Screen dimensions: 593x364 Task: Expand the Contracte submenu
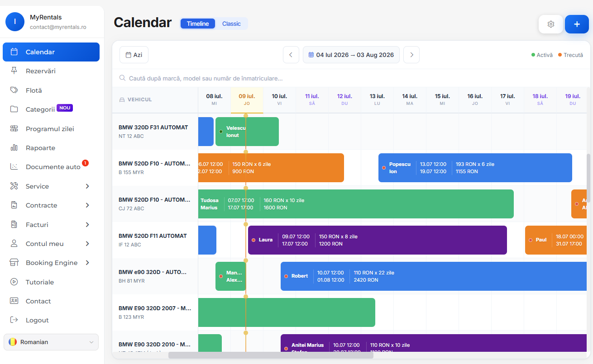pos(87,205)
